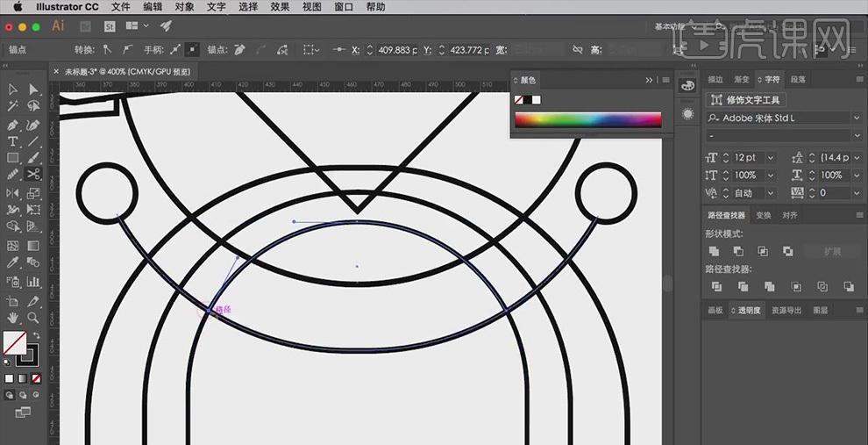Convert anchor point to smooth
The width and height of the screenshot is (868, 445).
point(127,50)
